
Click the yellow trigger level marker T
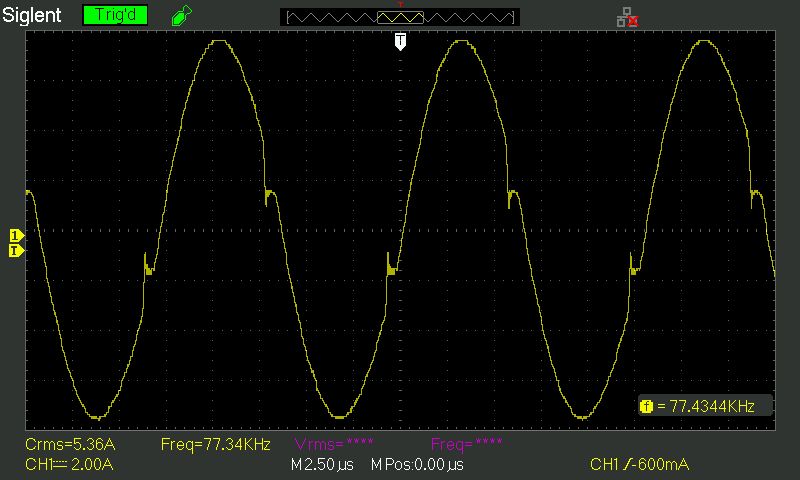(16, 250)
